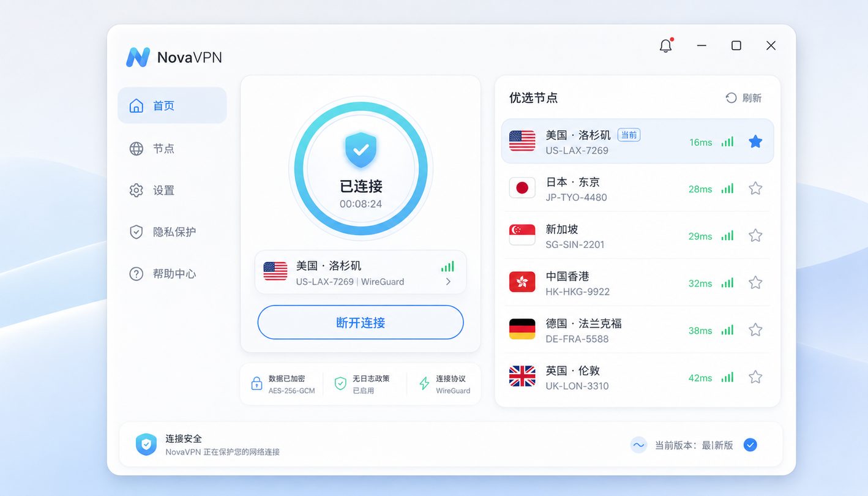The width and height of the screenshot is (868, 496).
Task: Click the Singapore flag icon
Action: tap(522, 235)
